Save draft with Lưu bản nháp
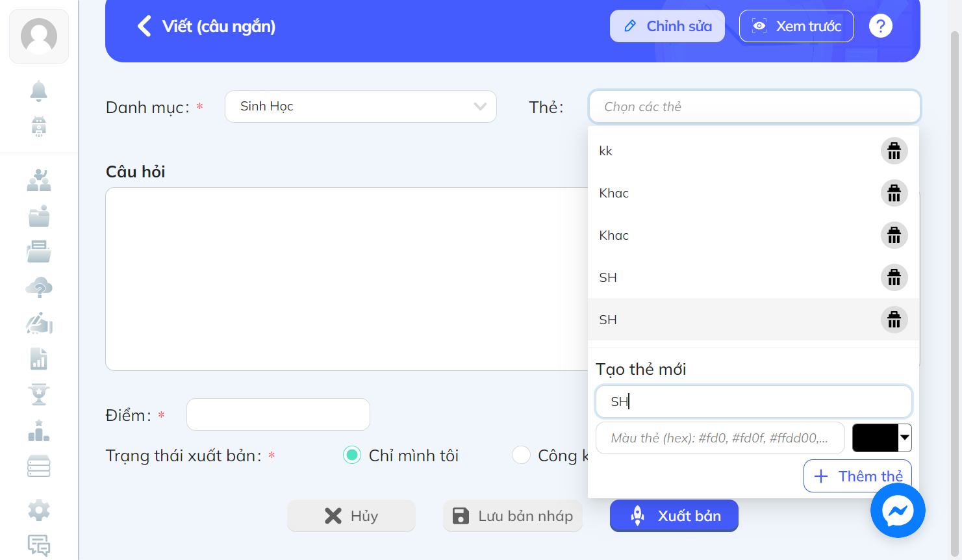The image size is (962, 560). (x=513, y=516)
